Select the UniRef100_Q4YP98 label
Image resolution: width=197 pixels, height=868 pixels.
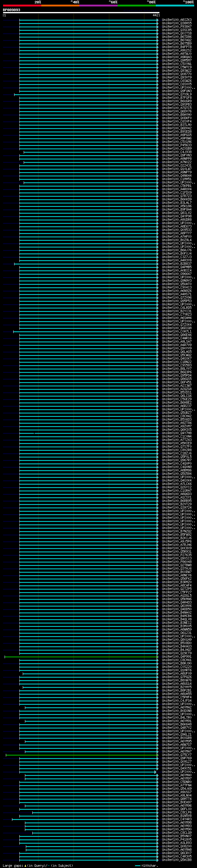point(177,216)
